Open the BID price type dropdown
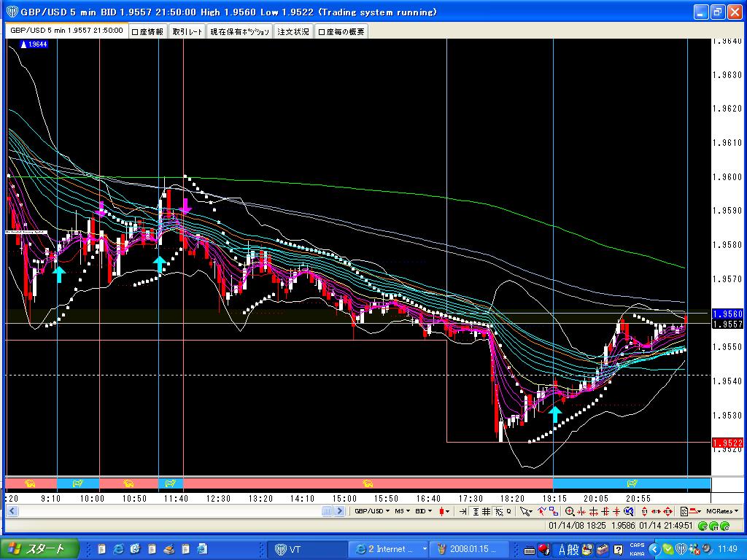The image size is (747, 560). click(424, 511)
